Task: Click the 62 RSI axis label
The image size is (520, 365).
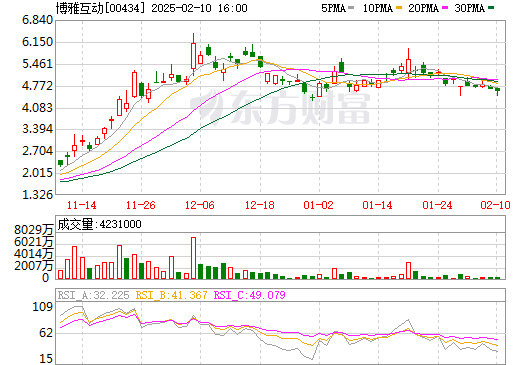Action: pyautogui.click(x=46, y=333)
